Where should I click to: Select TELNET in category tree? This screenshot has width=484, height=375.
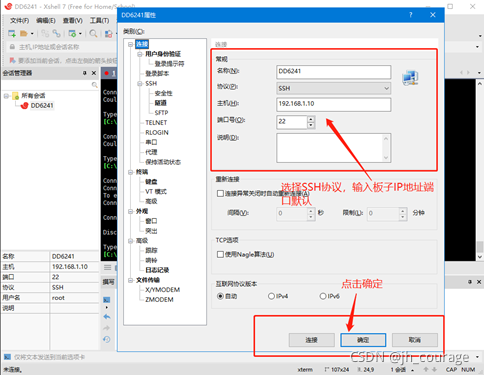click(156, 123)
